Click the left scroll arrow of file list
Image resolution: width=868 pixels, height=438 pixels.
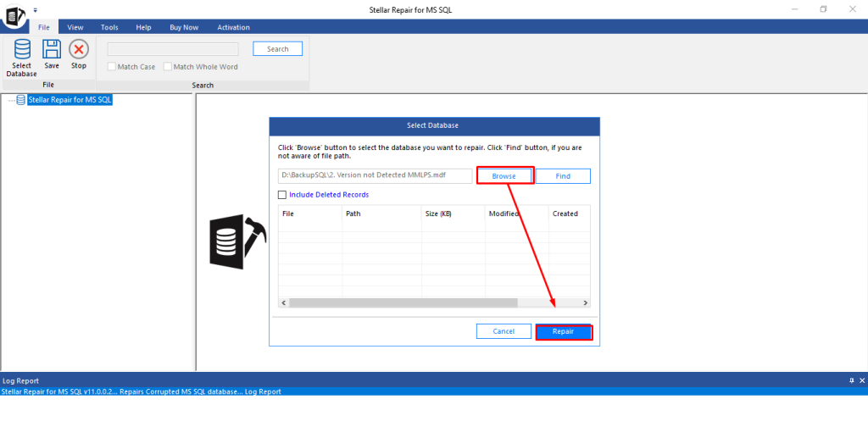[283, 303]
